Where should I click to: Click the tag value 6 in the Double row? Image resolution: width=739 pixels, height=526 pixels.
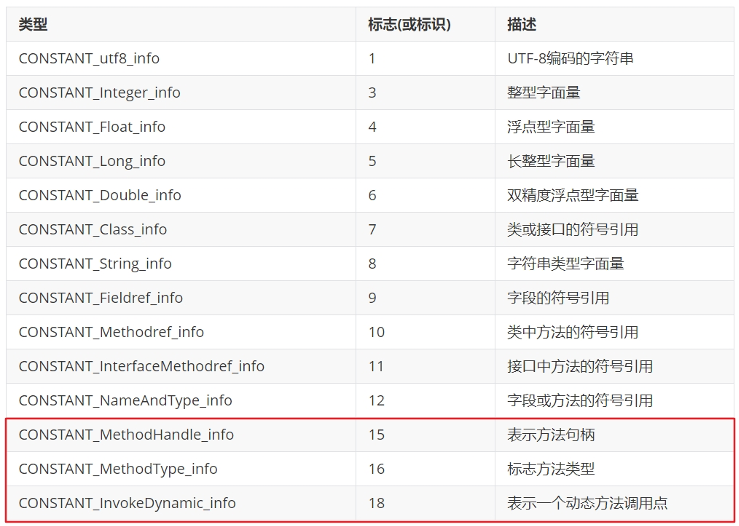tap(372, 196)
